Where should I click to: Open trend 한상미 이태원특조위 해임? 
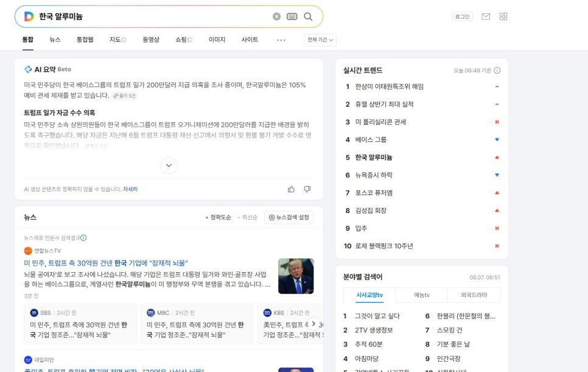click(x=389, y=86)
